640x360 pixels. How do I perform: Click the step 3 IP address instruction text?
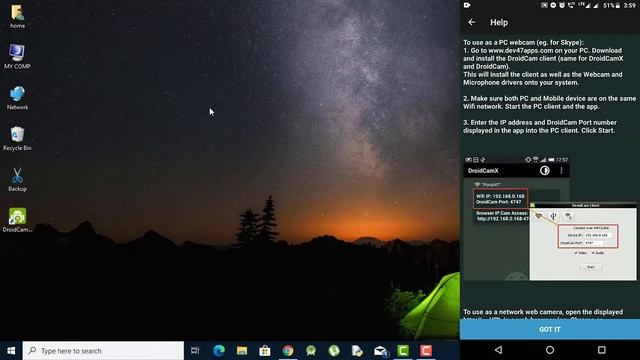(540, 127)
